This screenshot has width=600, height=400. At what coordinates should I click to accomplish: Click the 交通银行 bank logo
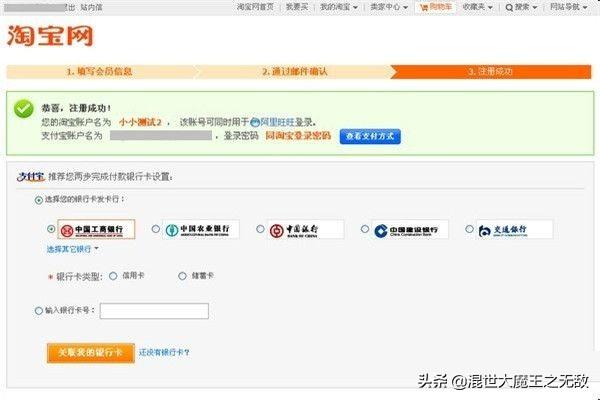(514, 229)
